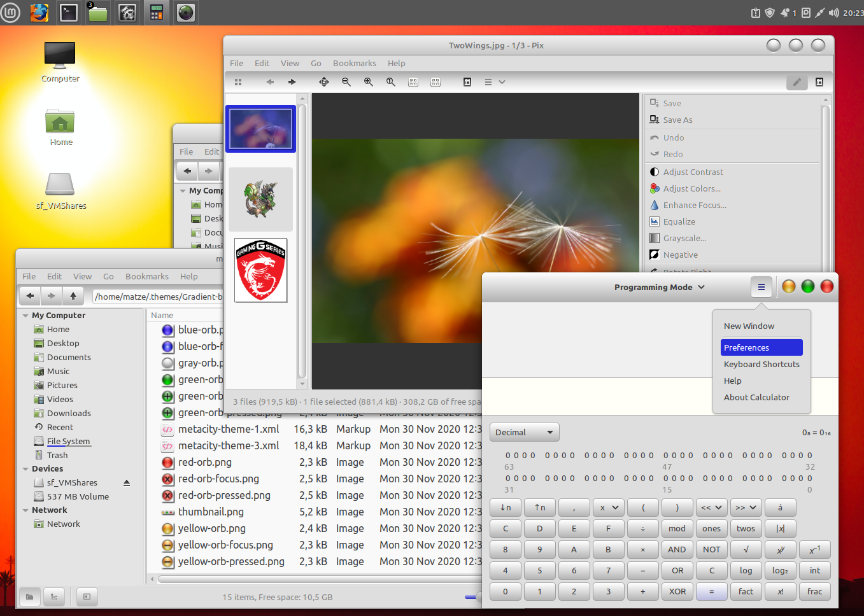Open the list options dropdown in Pix toolbar
This screenshot has height=616, width=864.
tap(495, 82)
